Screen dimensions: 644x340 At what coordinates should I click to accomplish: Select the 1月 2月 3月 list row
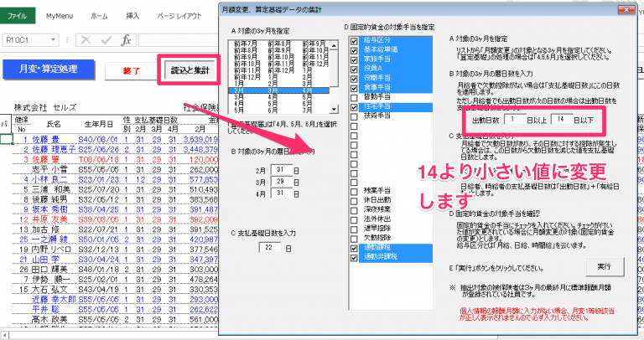279,83
